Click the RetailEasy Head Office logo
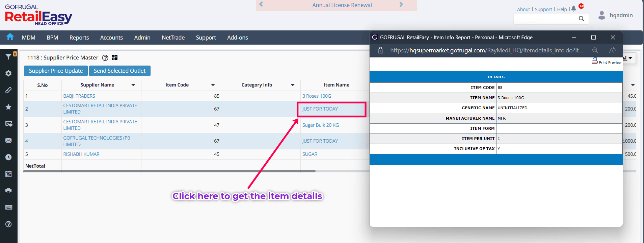 (38, 15)
